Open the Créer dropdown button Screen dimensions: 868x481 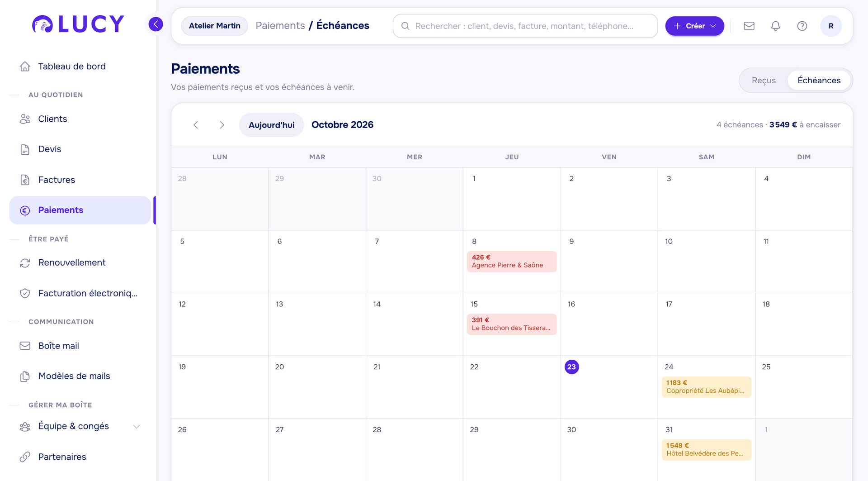coord(694,26)
